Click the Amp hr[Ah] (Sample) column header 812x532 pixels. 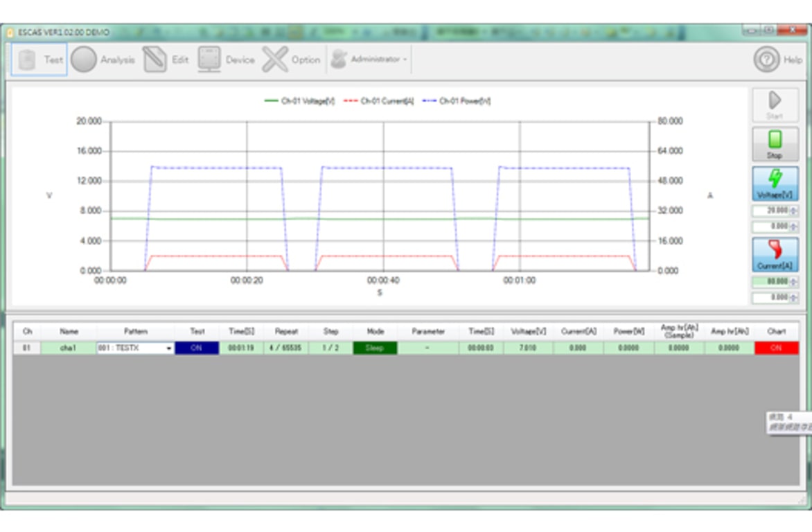(x=680, y=332)
